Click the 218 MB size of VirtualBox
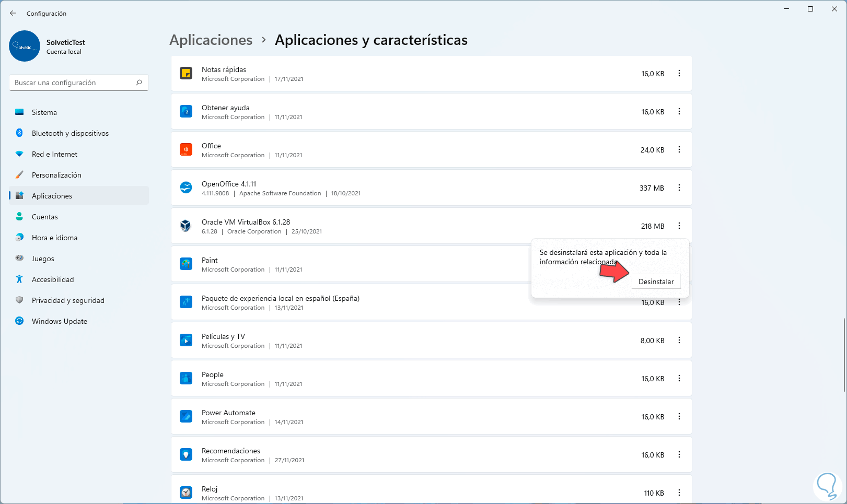Viewport: 847px width, 504px height. tap(653, 226)
